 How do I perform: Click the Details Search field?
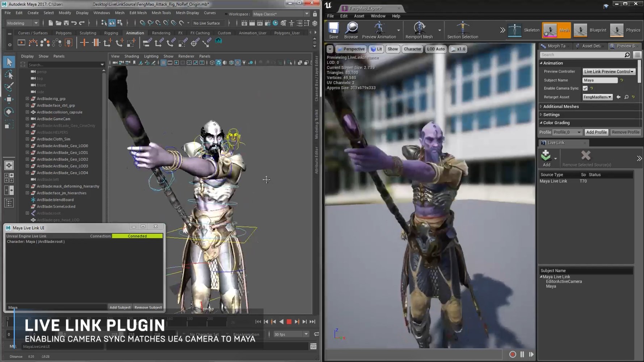coord(585,55)
